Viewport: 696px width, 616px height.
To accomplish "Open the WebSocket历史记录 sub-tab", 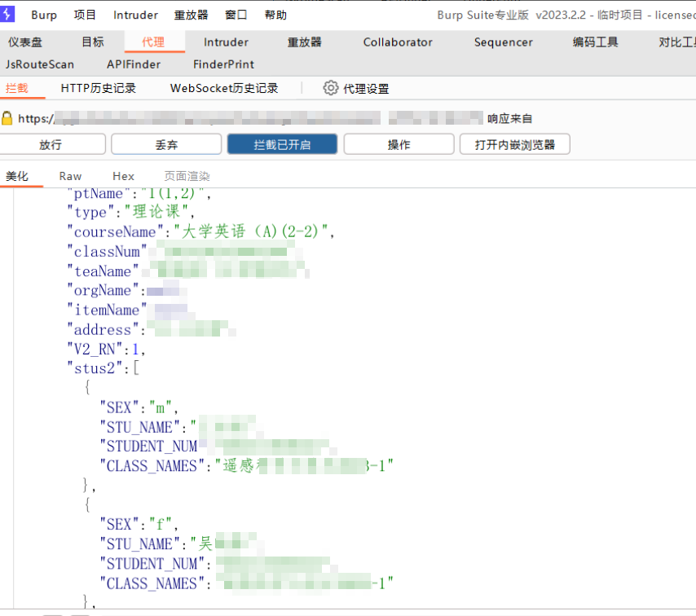I will [224, 88].
